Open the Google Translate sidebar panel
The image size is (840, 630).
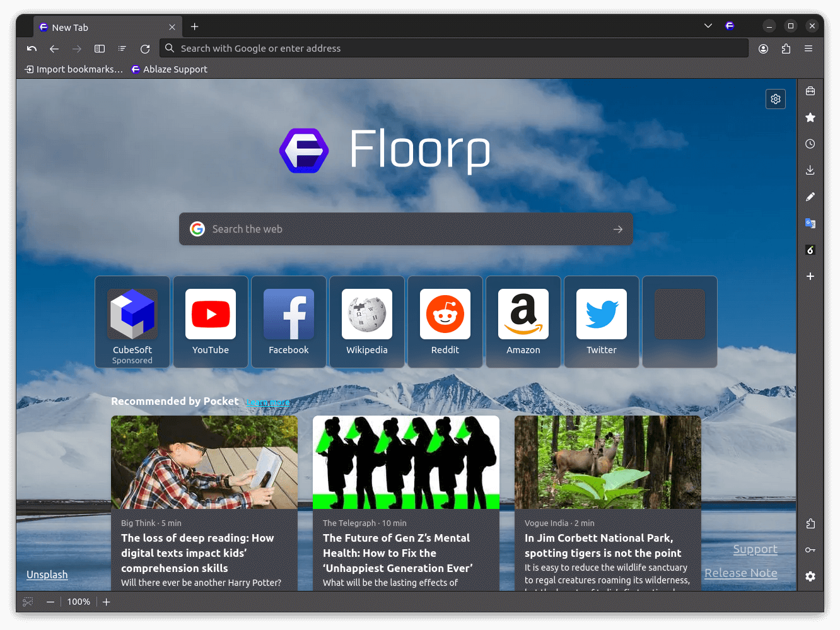point(810,223)
